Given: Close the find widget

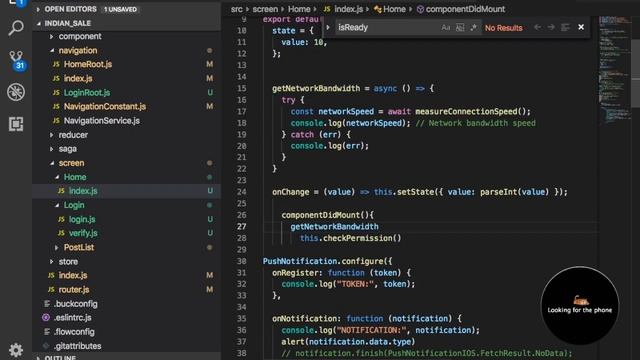Looking at the screenshot, I should click(581, 27).
